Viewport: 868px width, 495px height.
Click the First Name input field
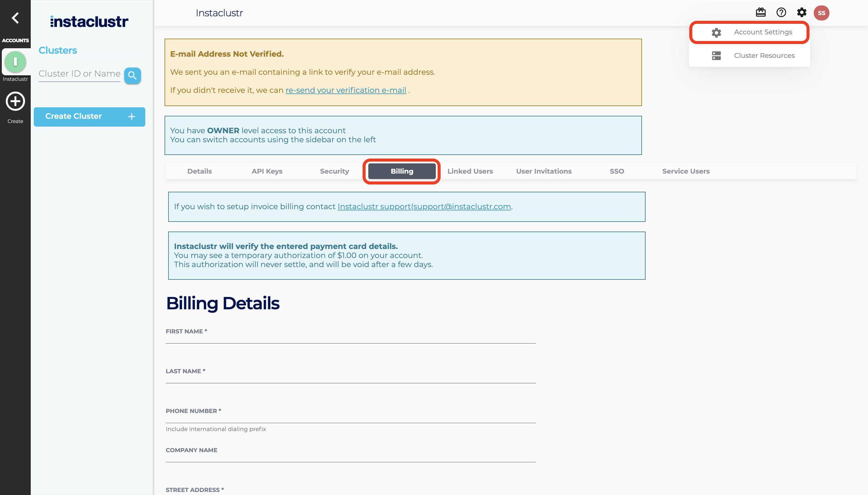[x=351, y=338]
